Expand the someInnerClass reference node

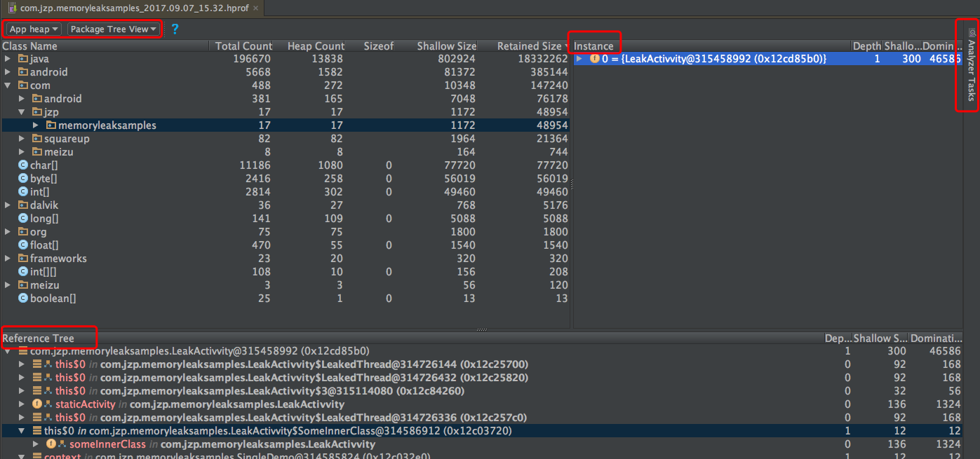(36, 444)
